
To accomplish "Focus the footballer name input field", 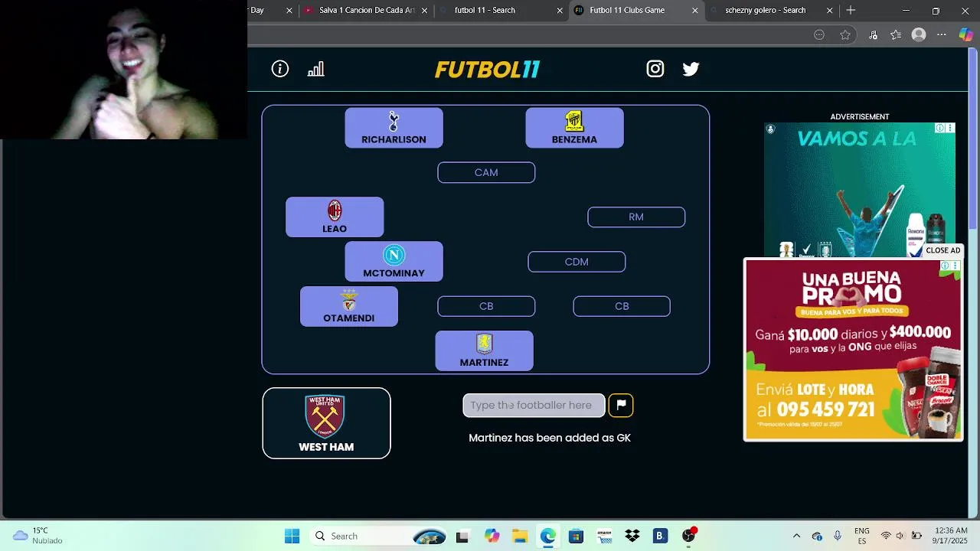I will coord(534,405).
